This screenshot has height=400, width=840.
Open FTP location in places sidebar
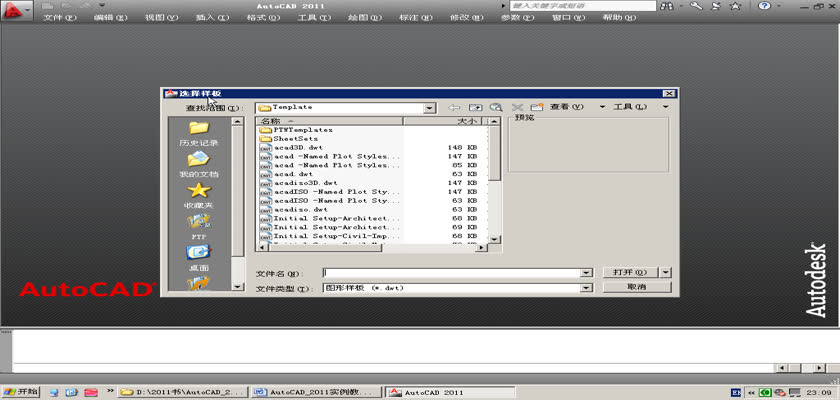199,227
